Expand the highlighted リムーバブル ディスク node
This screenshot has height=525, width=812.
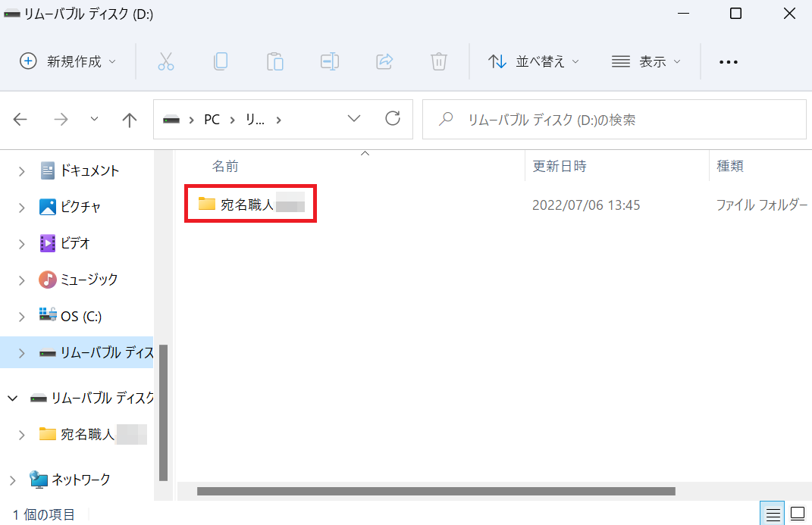point(22,353)
